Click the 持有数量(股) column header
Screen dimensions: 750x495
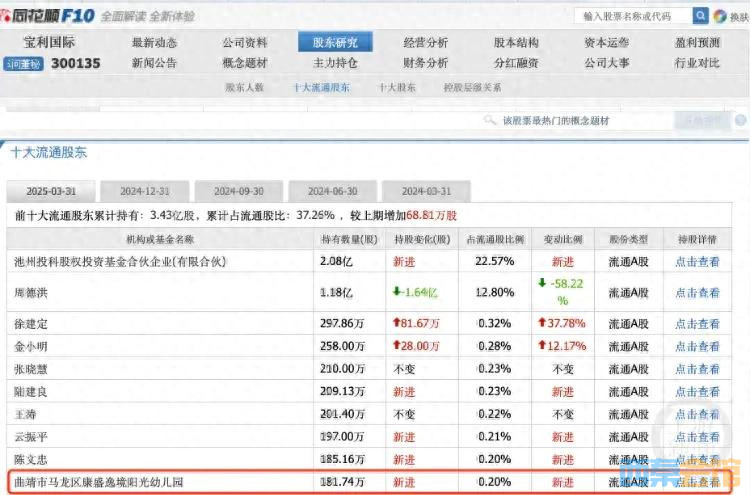tap(350, 239)
